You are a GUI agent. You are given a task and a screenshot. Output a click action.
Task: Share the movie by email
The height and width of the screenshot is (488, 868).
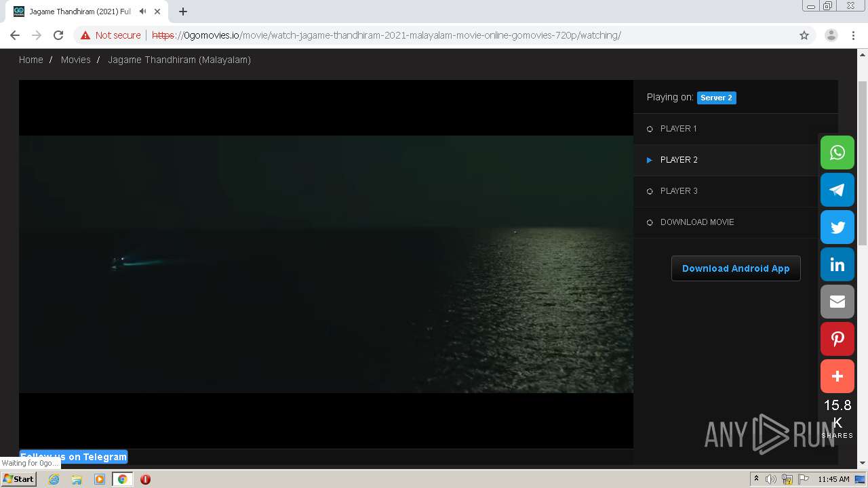point(837,302)
